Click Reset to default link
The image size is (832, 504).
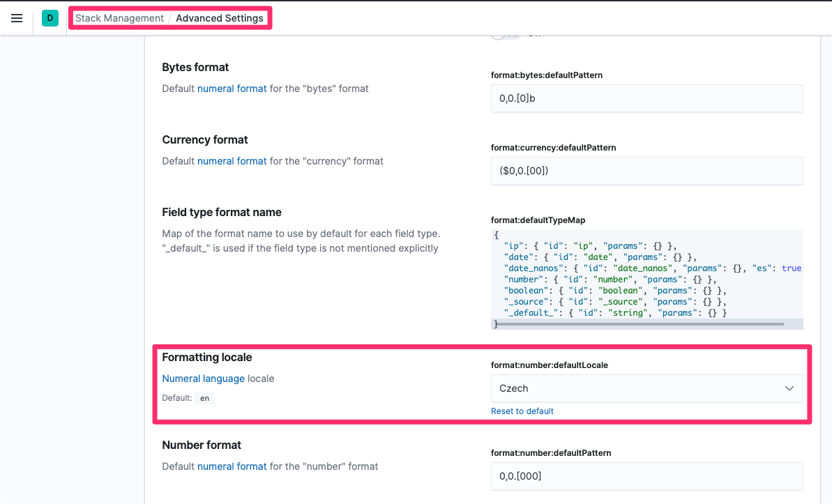click(x=522, y=411)
